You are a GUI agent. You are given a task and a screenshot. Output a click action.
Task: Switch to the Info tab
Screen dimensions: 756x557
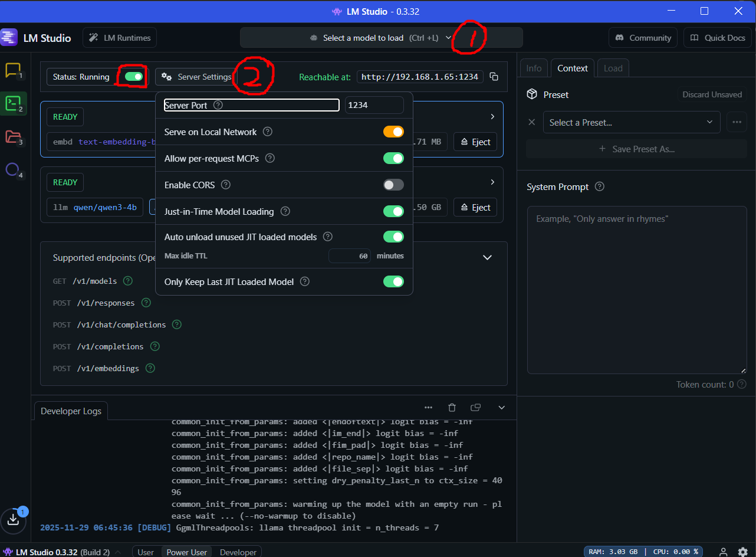[x=534, y=68]
